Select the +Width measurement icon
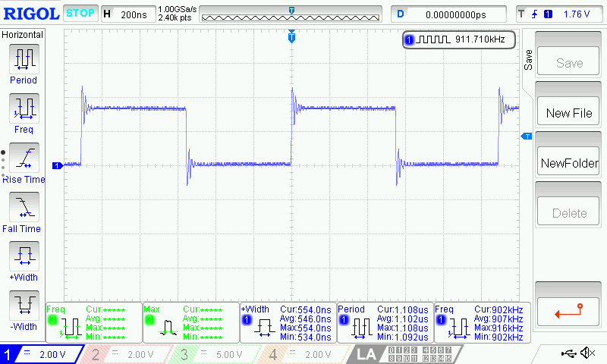Screen dimensions: 607x364 click(23, 256)
